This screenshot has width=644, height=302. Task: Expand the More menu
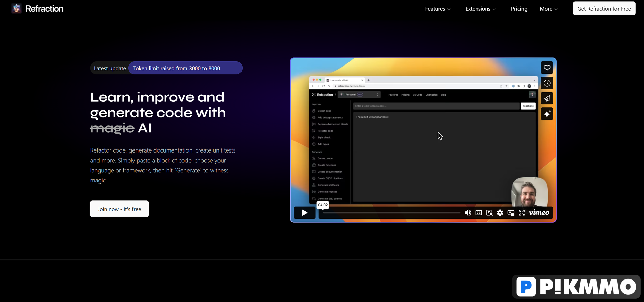[x=549, y=9]
